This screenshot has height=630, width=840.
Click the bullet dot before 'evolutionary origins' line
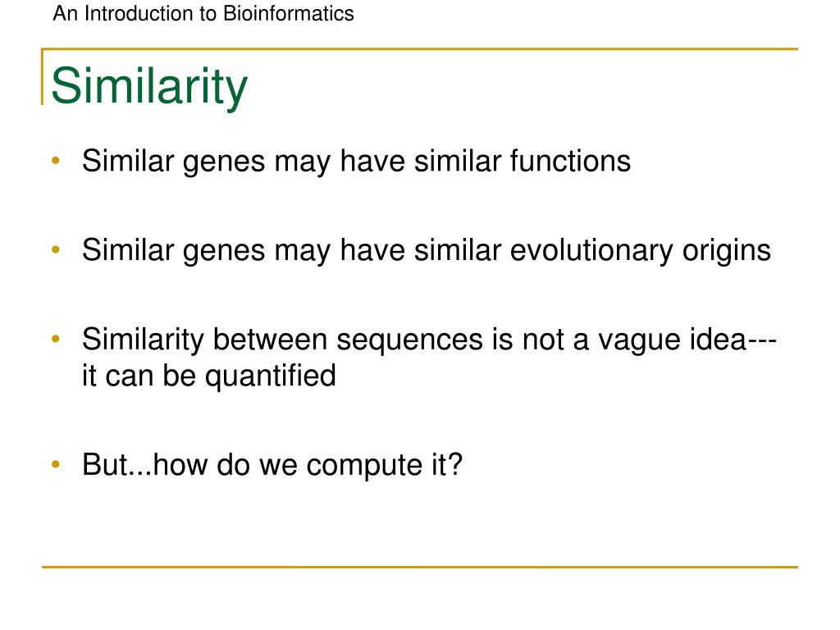[x=56, y=249]
